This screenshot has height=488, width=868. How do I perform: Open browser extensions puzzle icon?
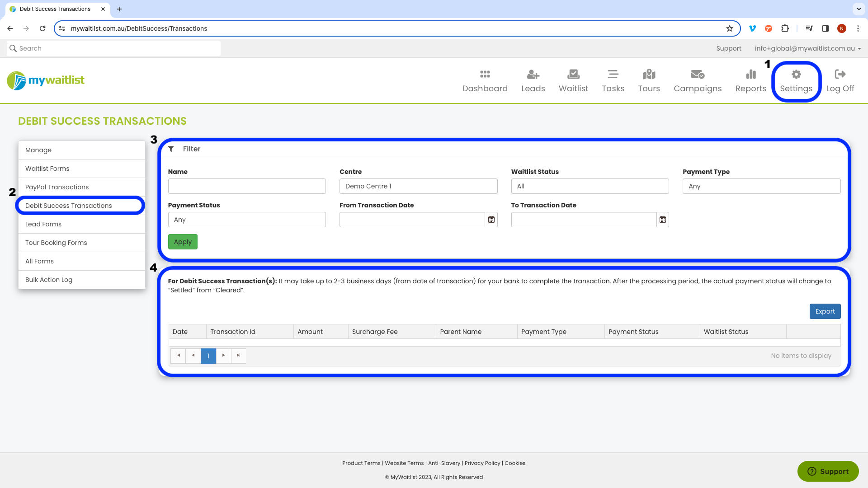point(785,28)
